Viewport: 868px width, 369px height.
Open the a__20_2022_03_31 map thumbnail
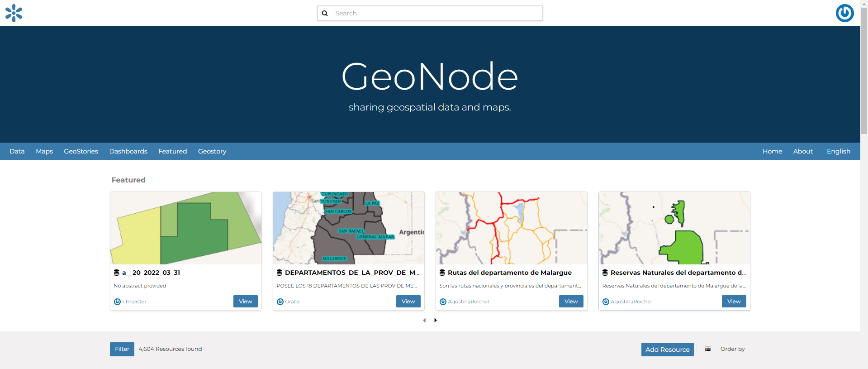[186, 228]
